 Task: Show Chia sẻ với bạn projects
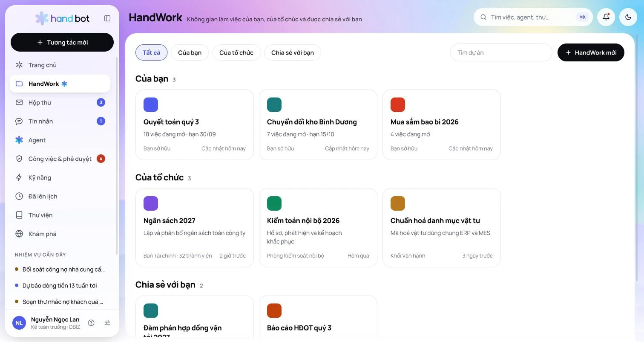tap(293, 52)
